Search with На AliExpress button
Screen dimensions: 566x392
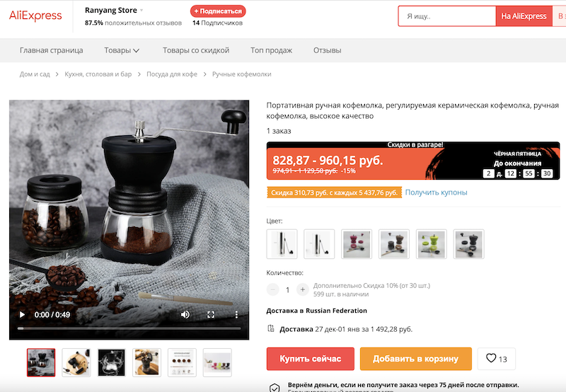pos(524,16)
